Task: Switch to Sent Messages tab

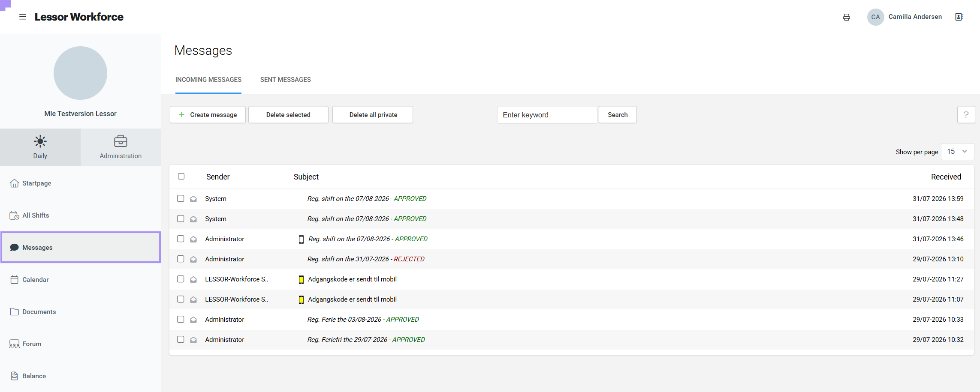Action: click(286, 80)
